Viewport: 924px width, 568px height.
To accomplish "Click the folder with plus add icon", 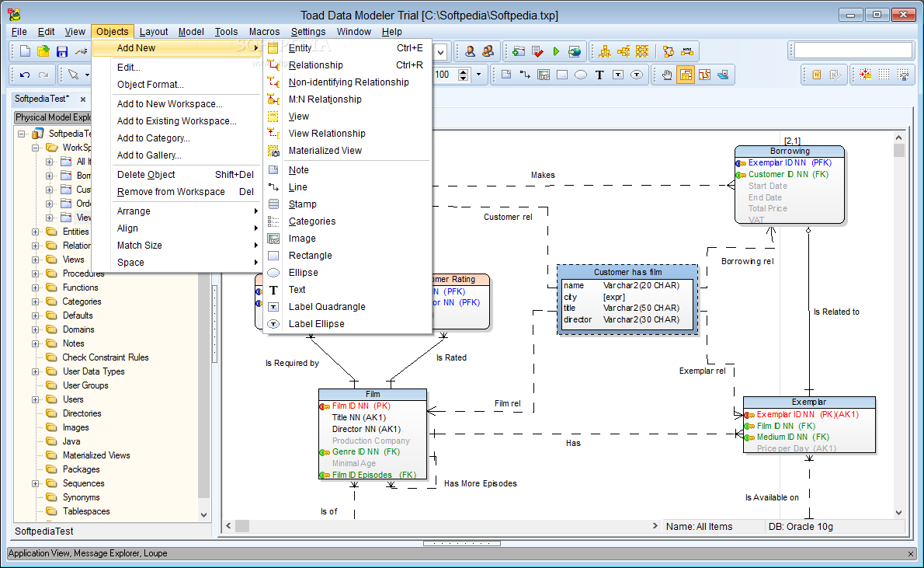I will [519, 51].
